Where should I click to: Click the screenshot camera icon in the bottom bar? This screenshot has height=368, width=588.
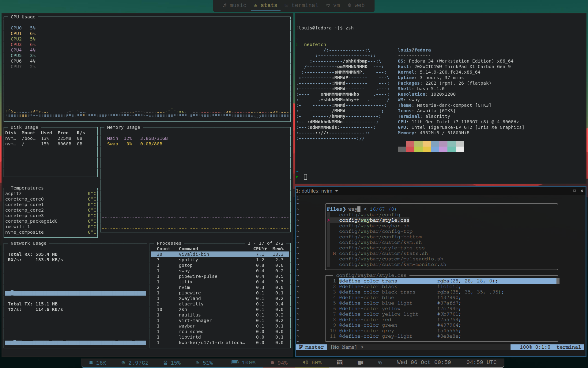click(339, 362)
